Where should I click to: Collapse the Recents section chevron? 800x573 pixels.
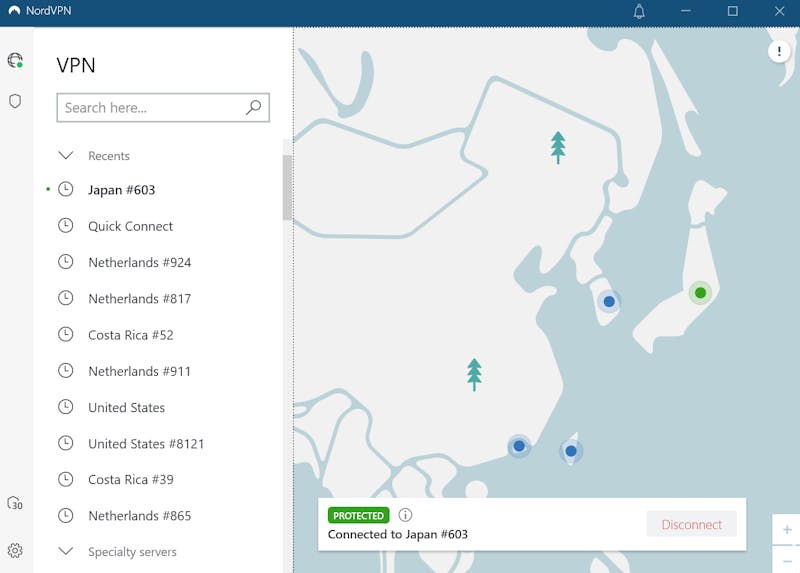click(x=66, y=156)
